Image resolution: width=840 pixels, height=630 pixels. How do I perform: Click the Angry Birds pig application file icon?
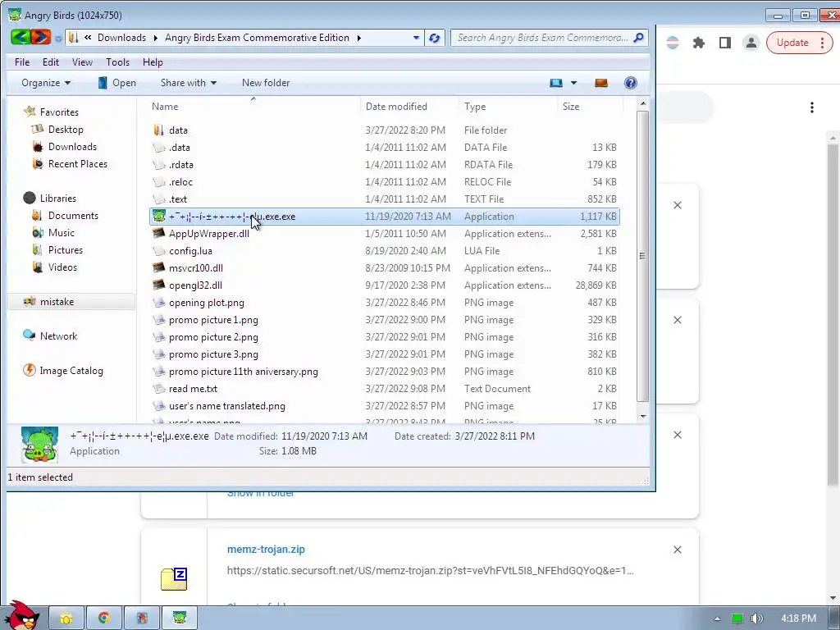pyautogui.click(x=158, y=216)
